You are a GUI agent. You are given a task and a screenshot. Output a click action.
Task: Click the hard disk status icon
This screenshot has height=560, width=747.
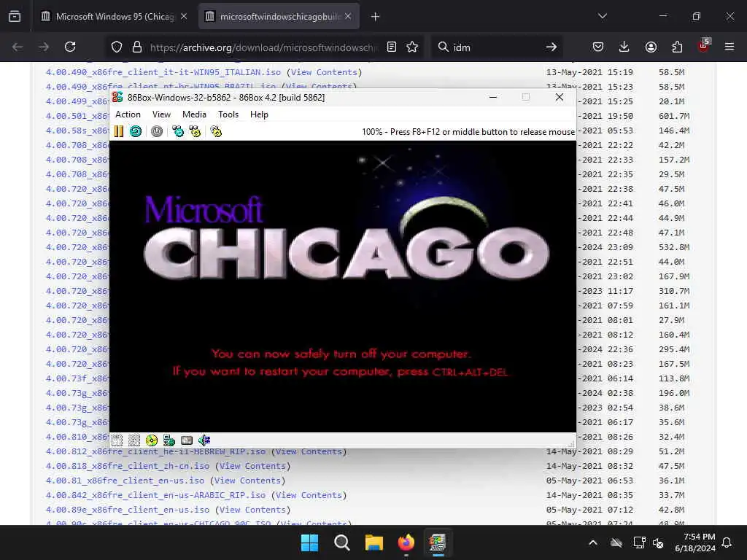tap(187, 440)
